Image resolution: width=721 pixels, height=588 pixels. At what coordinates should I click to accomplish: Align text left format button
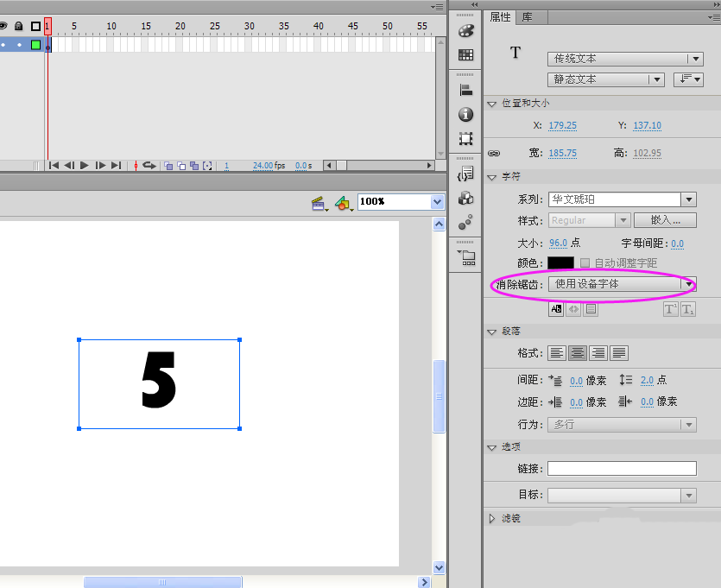(x=556, y=353)
